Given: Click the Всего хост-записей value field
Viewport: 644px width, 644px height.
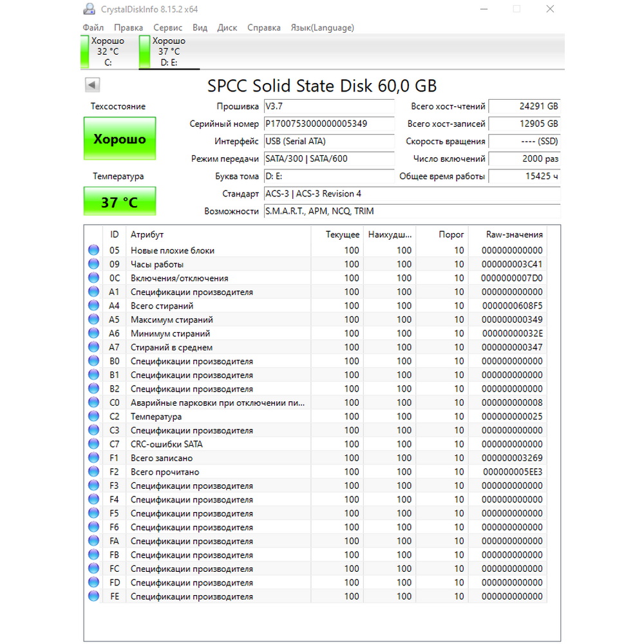Looking at the screenshot, I should click(524, 124).
